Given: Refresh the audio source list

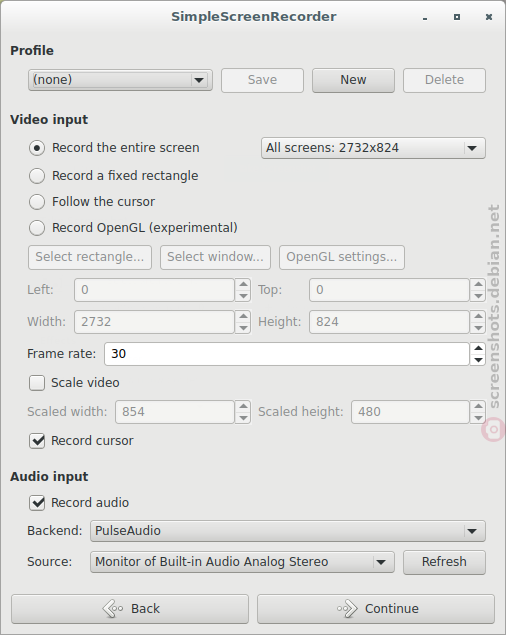Looking at the screenshot, I should [x=444, y=562].
